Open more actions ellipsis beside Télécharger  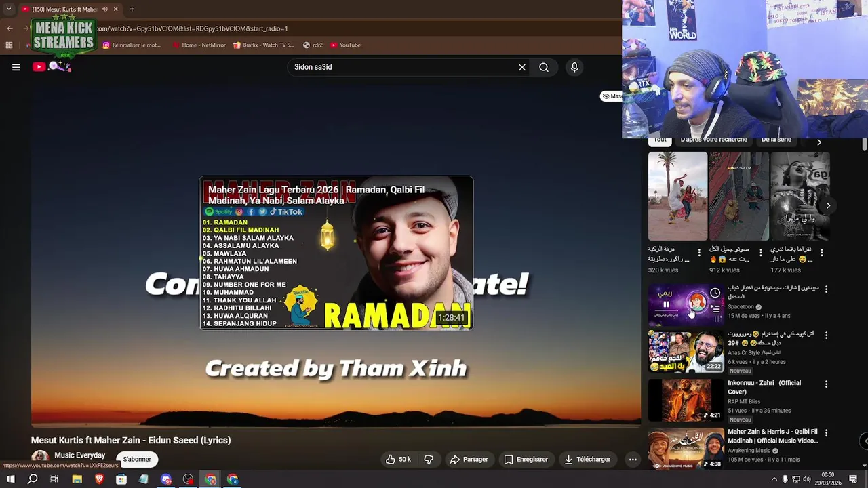633,459
